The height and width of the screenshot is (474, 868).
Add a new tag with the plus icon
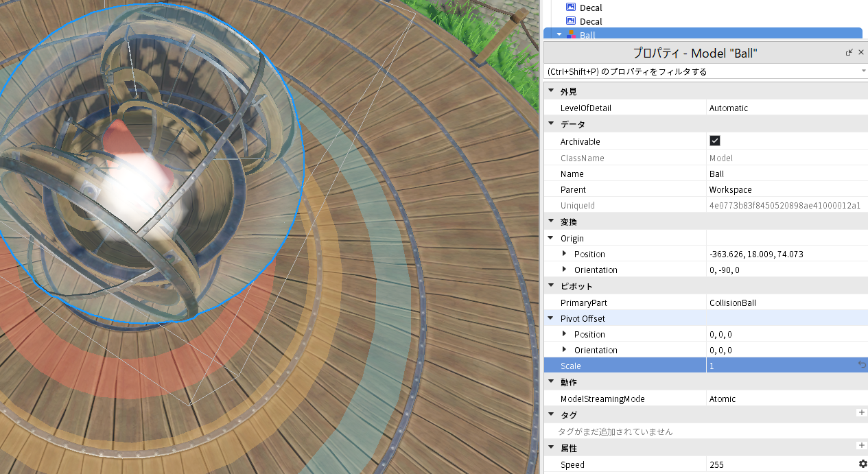coord(862,413)
